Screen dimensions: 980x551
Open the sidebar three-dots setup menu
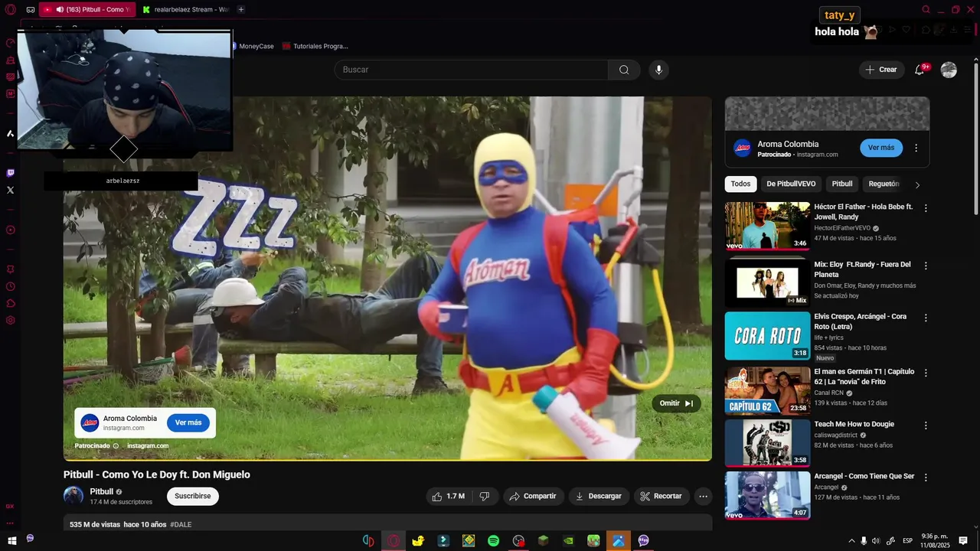point(10,523)
